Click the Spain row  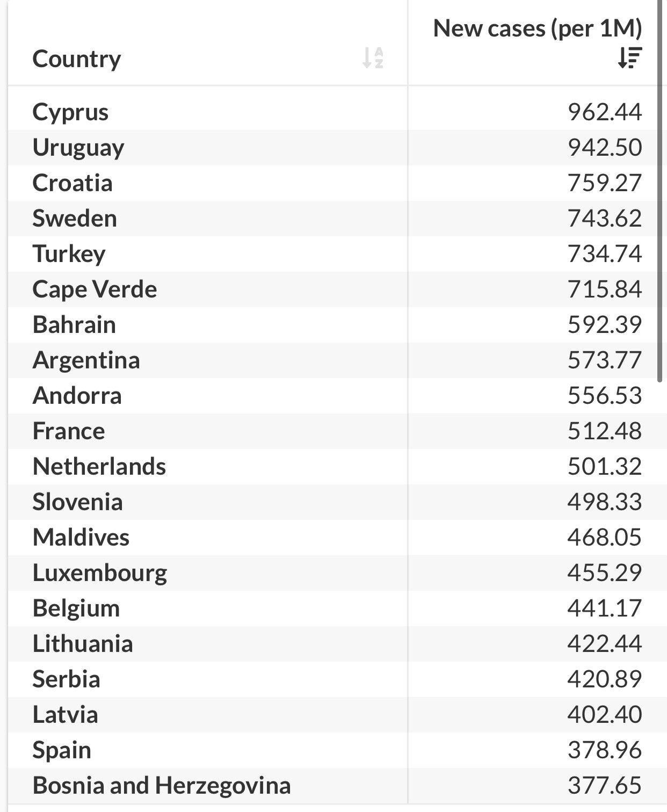pyautogui.click(x=62, y=750)
